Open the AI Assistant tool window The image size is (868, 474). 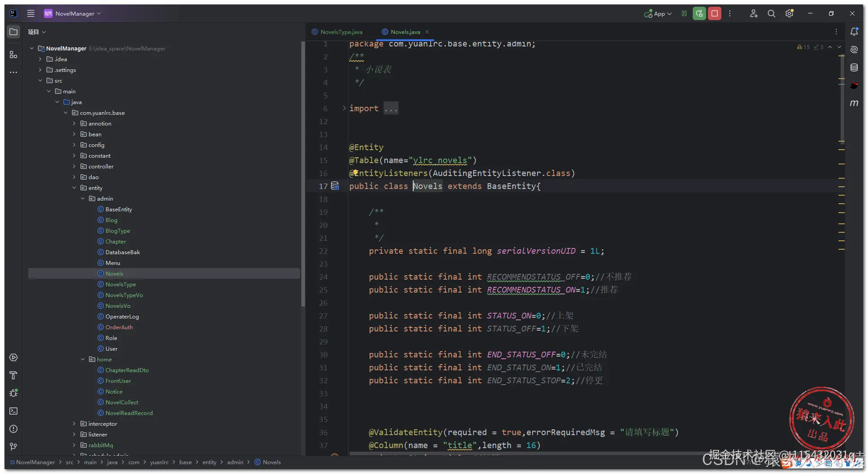(x=854, y=50)
